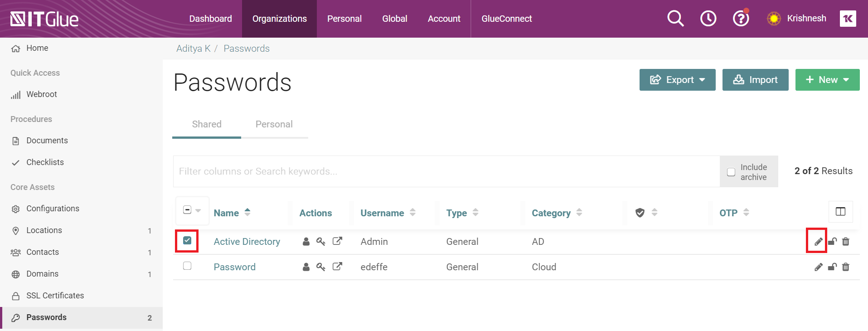This screenshot has width=868, height=331.
Task: Delete Active Directory with trash icon
Action: (x=846, y=242)
